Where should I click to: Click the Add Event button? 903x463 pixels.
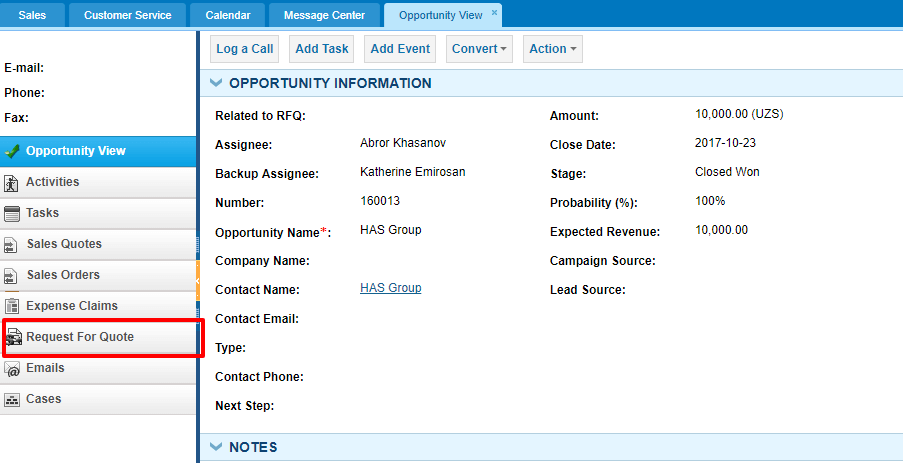click(400, 49)
